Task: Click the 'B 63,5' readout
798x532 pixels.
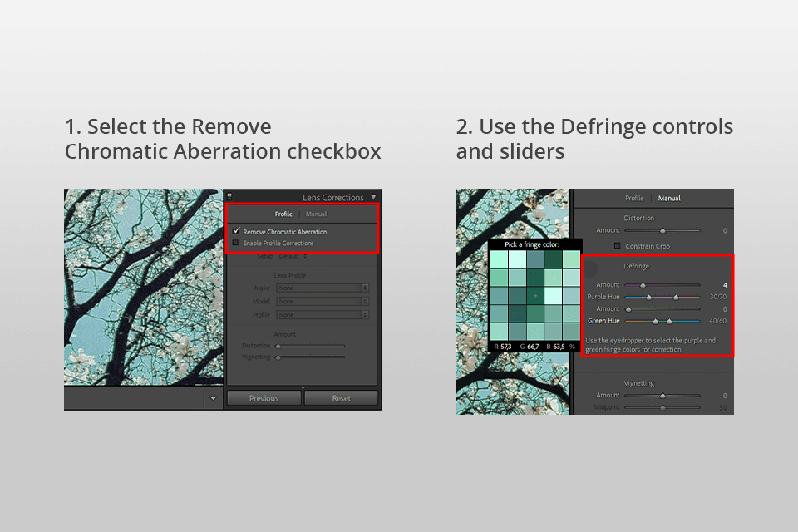Action: (556, 347)
